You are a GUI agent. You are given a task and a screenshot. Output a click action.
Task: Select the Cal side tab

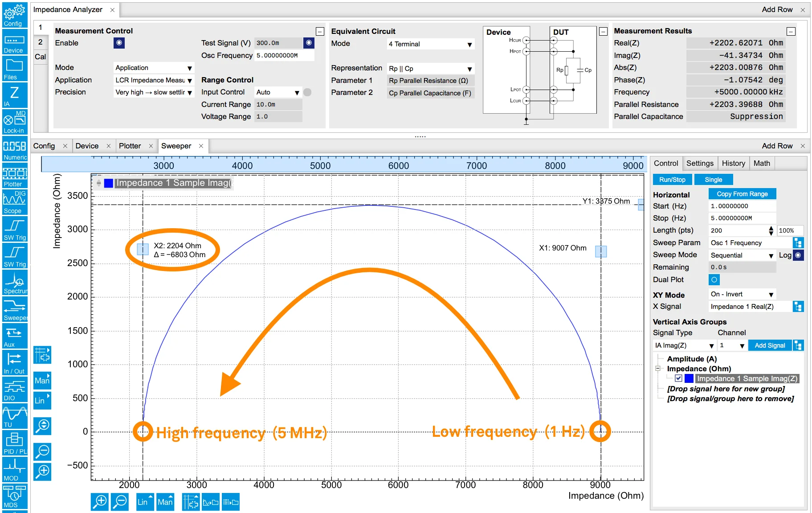click(x=40, y=57)
